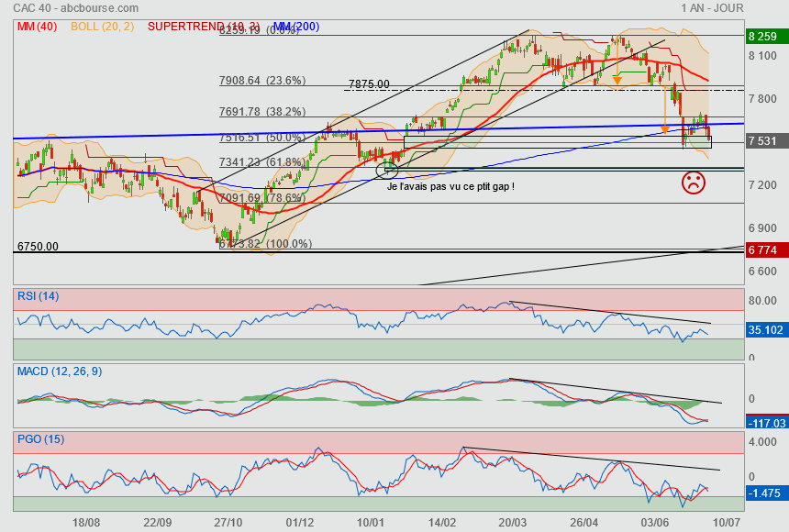789x532 pixels.
Task: Select the RSI (14) panel label
Action: (39, 296)
